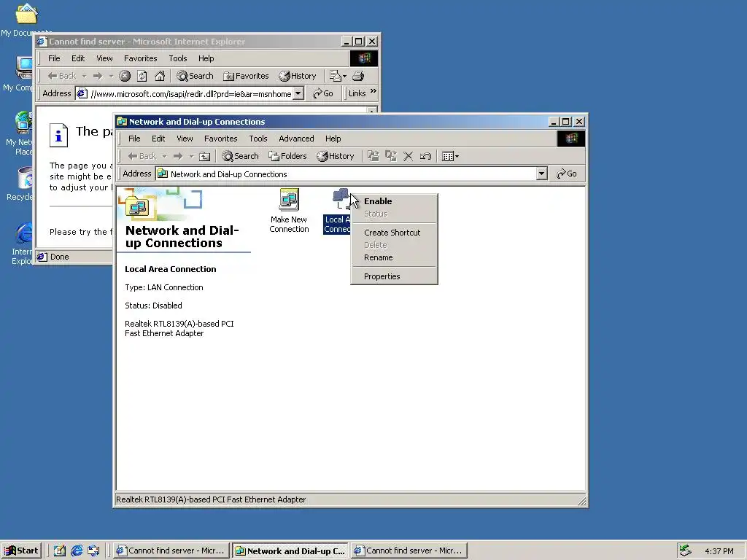The image size is (747, 560).
Task: Click the Copy To toolbar icon
Action: click(x=391, y=156)
